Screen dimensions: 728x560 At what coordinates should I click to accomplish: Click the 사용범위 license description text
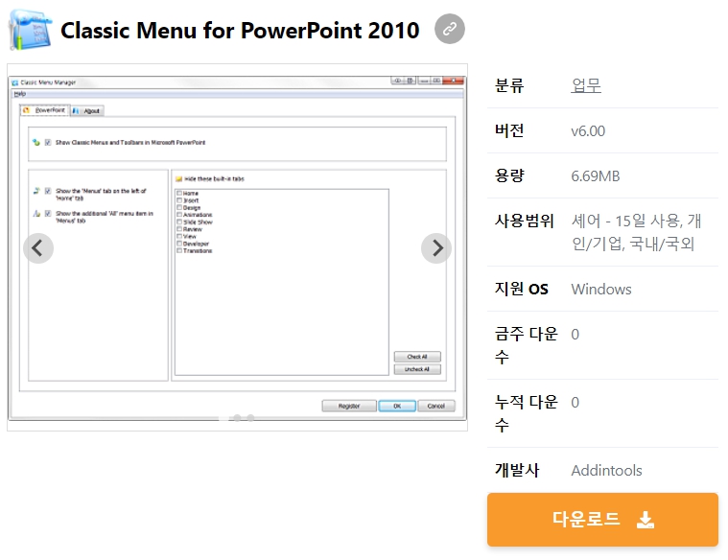click(x=636, y=232)
